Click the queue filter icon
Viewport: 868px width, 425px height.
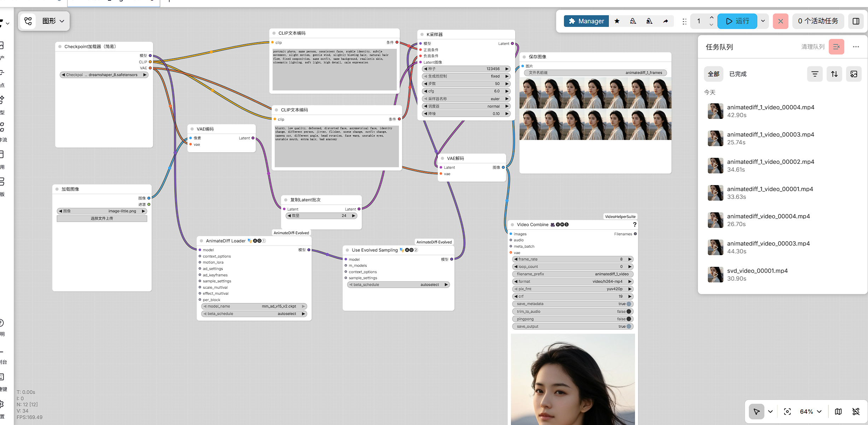pos(815,74)
